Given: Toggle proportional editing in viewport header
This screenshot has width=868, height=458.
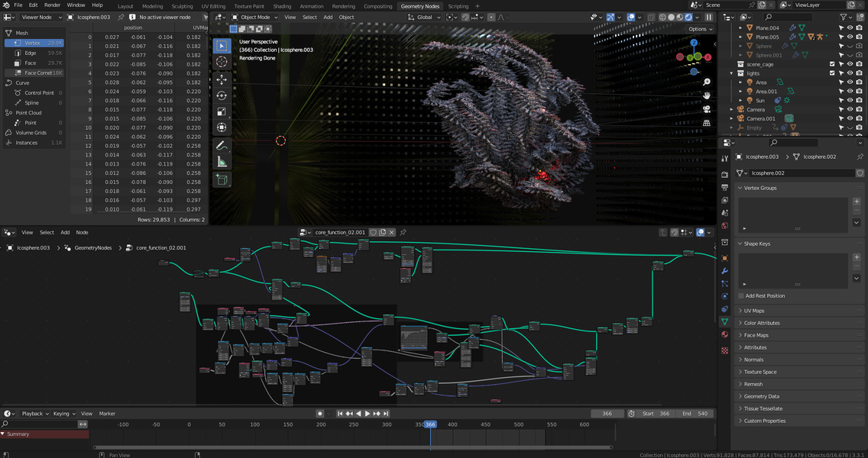Looking at the screenshot, I should click(491, 17).
